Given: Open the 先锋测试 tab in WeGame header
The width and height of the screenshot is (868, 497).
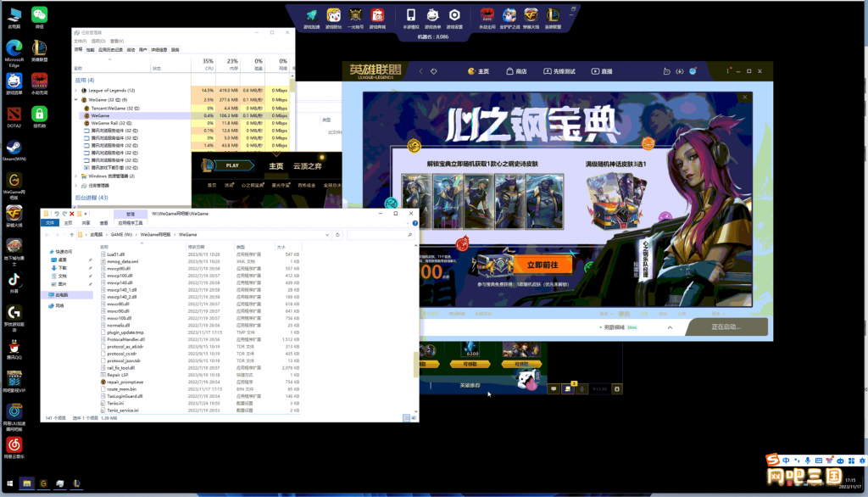Looking at the screenshot, I should [x=559, y=71].
